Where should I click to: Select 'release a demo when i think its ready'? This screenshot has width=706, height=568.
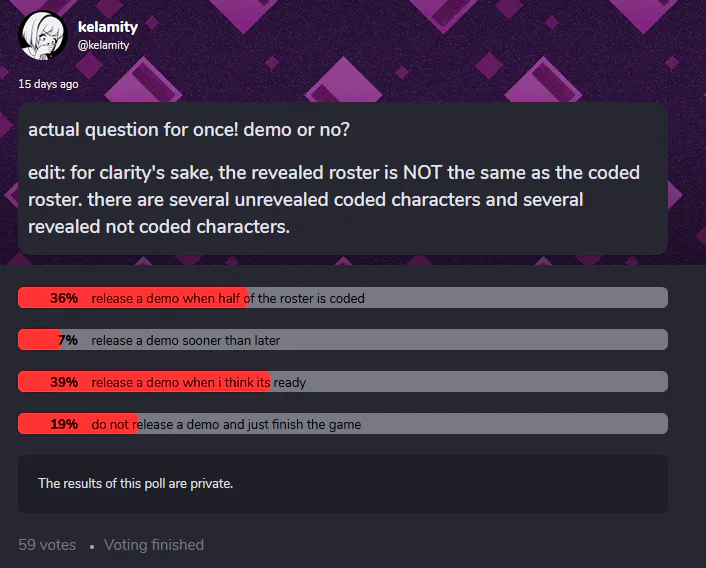tap(343, 382)
